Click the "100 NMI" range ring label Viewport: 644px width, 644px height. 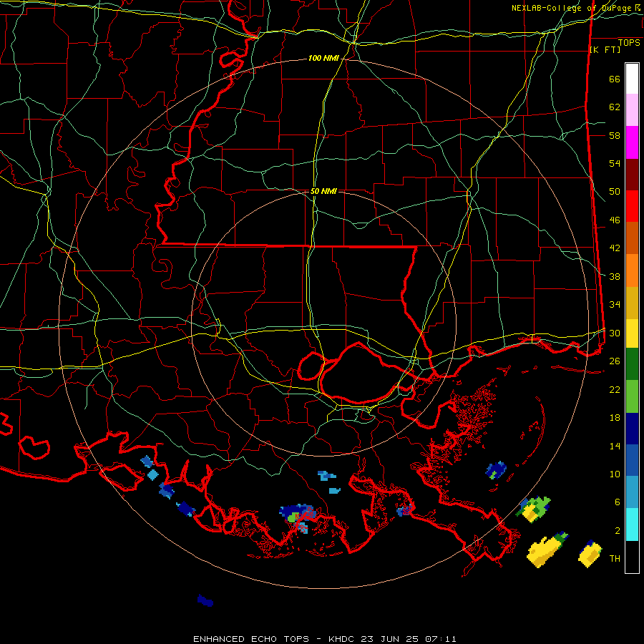(323, 59)
